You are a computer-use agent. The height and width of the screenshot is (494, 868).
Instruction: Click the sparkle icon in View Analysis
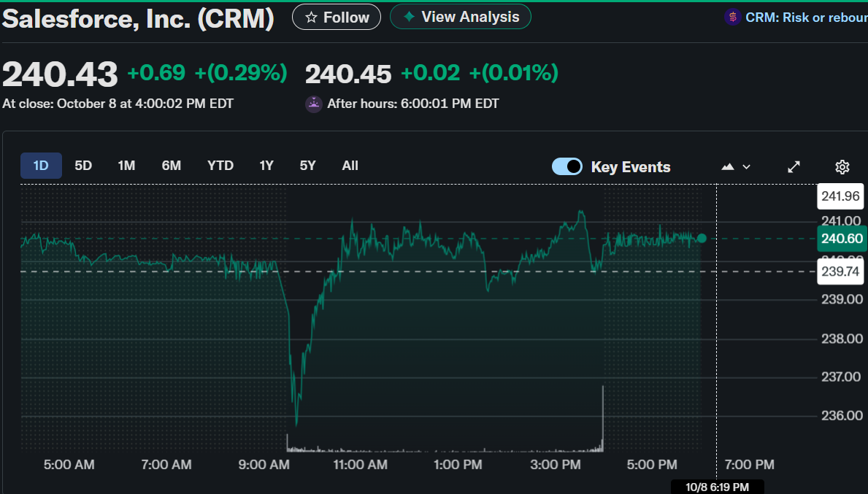tap(410, 17)
